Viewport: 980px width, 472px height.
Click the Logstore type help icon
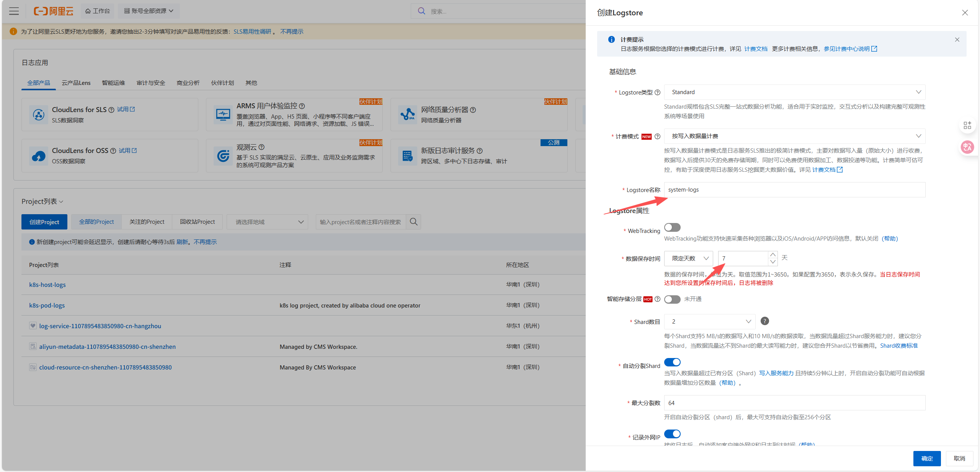coord(658,93)
